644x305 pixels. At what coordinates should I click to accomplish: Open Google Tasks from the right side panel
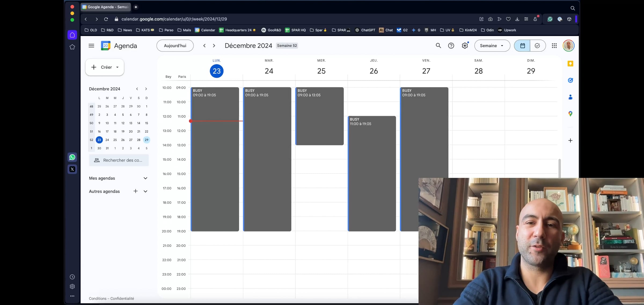(x=570, y=80)
